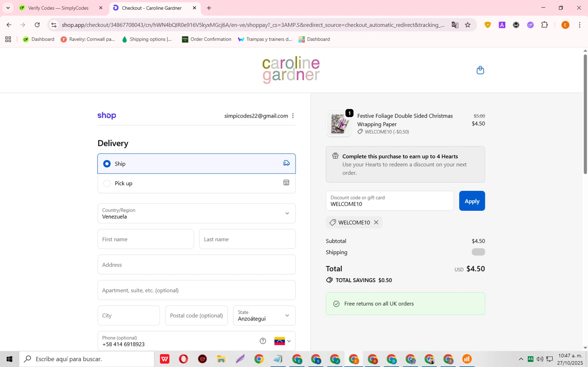
Task: Open the Ravelry: Cornwall bookmark
Action: point(88,39)
